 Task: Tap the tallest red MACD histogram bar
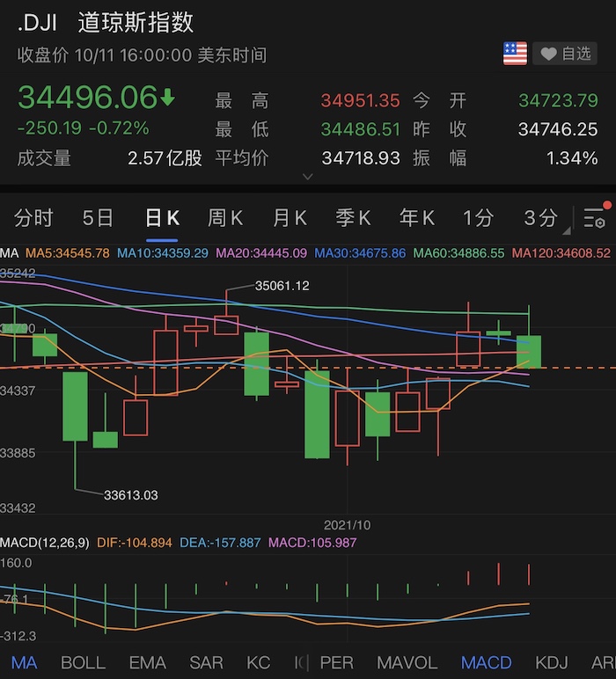point(499,574)
